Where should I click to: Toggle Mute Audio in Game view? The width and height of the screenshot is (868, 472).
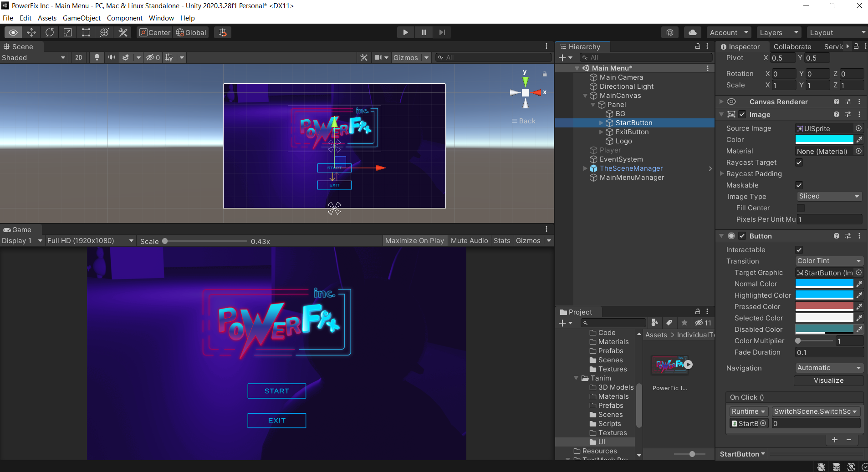pyautogui.click(x=469, y=241)
